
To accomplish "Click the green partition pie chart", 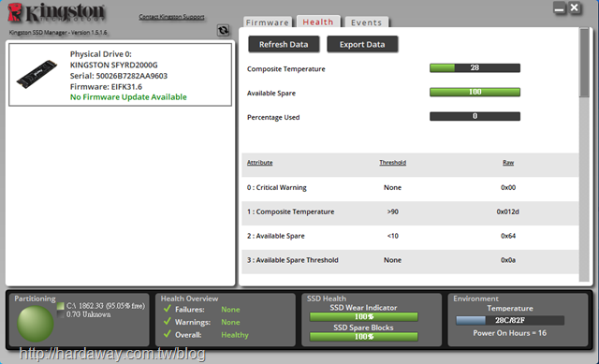I will point(36,324).
